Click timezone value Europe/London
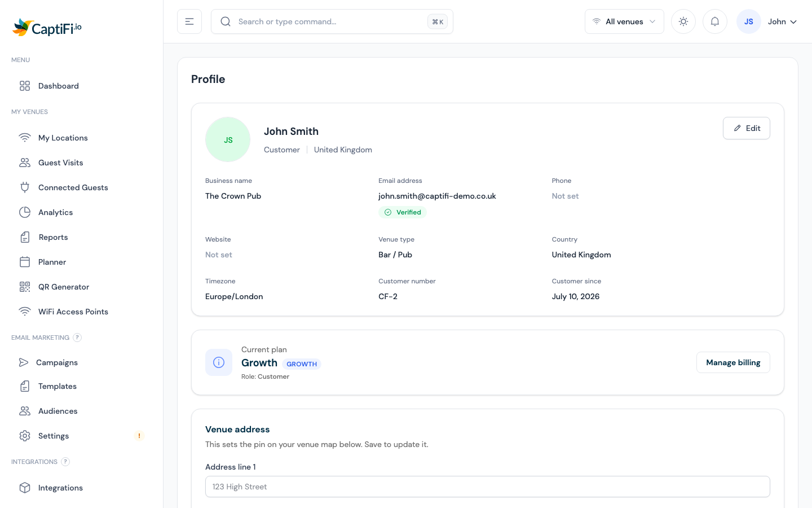 [234, 296]
